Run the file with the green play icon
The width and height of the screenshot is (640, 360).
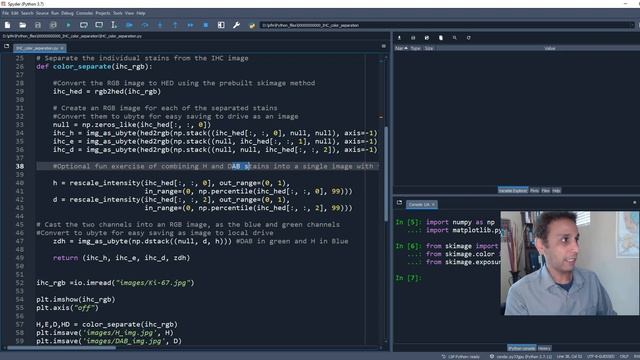tap(68, 25)
